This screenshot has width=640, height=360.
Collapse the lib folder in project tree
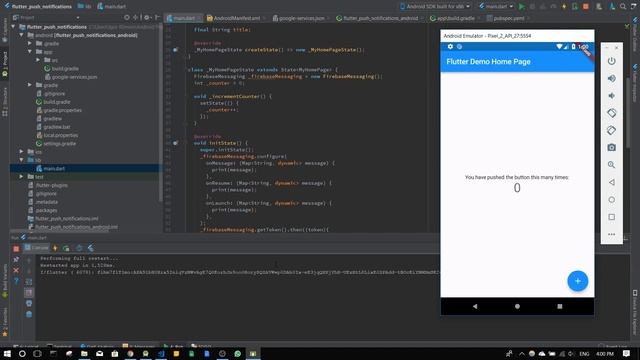22,160
